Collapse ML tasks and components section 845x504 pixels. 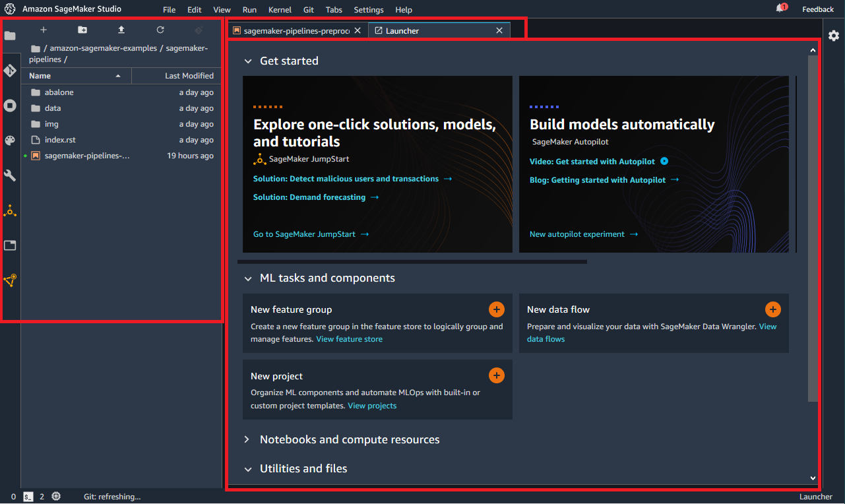click(x=248, y=278)
